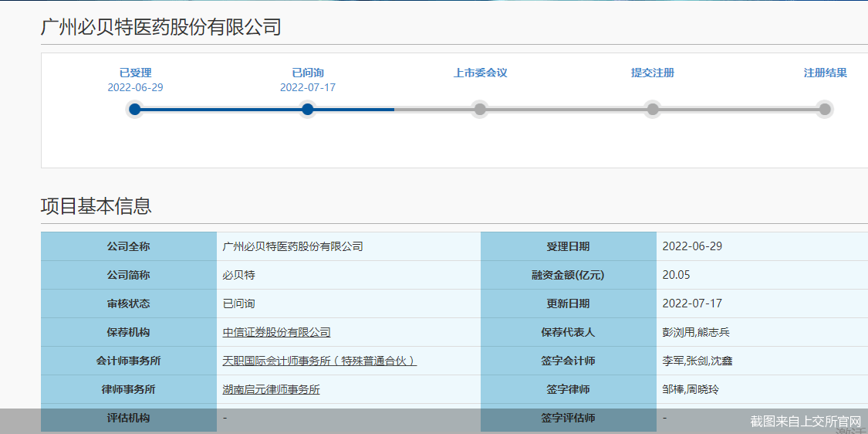Select the 提交注册 stage label
Screen dimensions: 868x434
pos(653,73)
